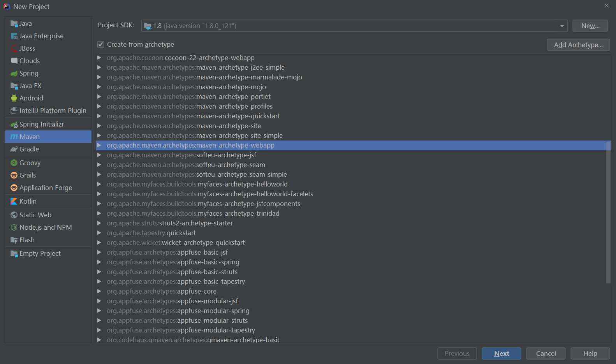The height and width of the screenshot is (364, 616).
Task: Click the Cancel button
Action: click(546, 353)
